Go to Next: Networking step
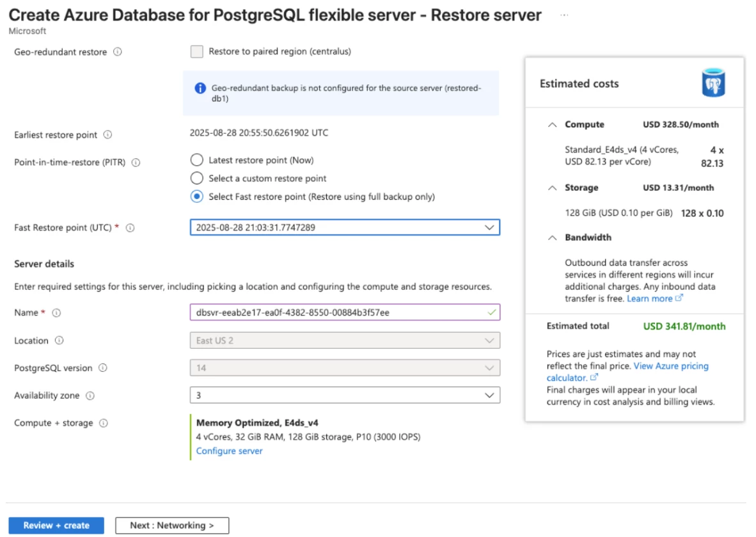Viewport: 756px width, 537px height. click(172, 525)
